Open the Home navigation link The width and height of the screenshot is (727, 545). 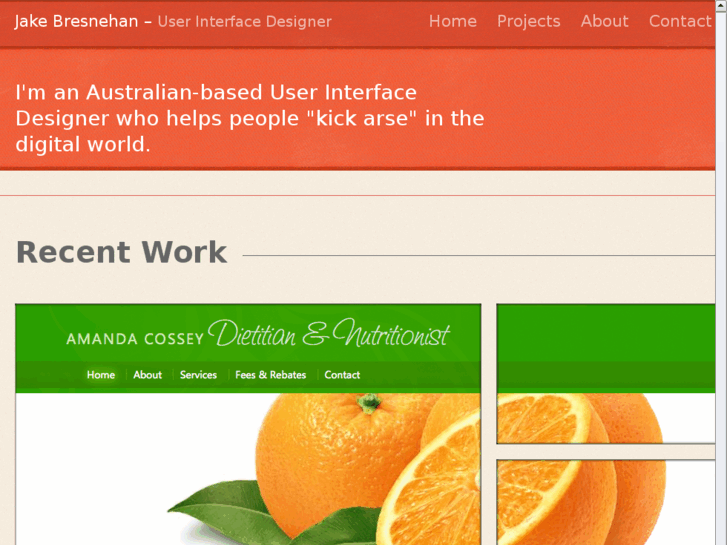pos(453,21)
